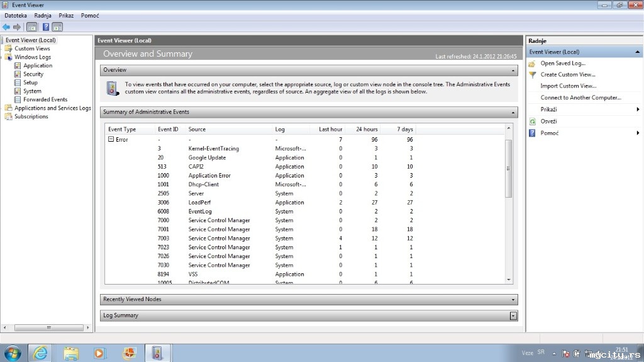Image resolution: width=644 pixels, height=362 pixels.
Task: Open the Radnja menu
Action: pos(43,16)
